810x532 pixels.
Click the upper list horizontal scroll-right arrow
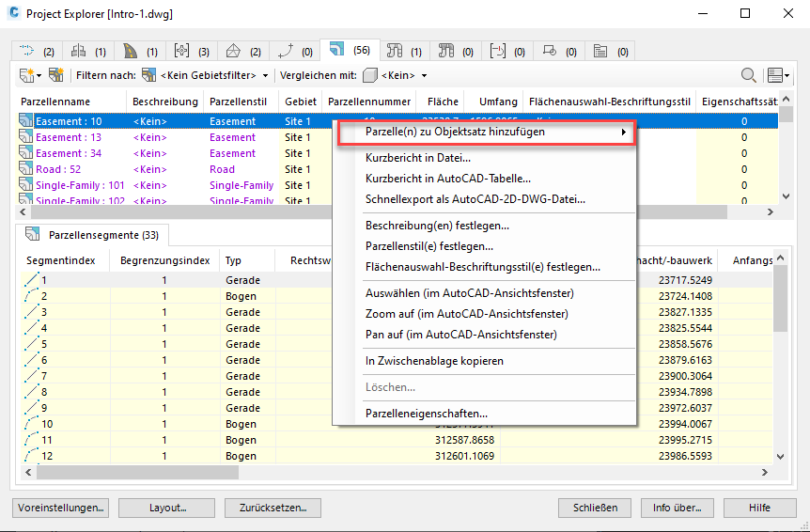tap(771, 211)
